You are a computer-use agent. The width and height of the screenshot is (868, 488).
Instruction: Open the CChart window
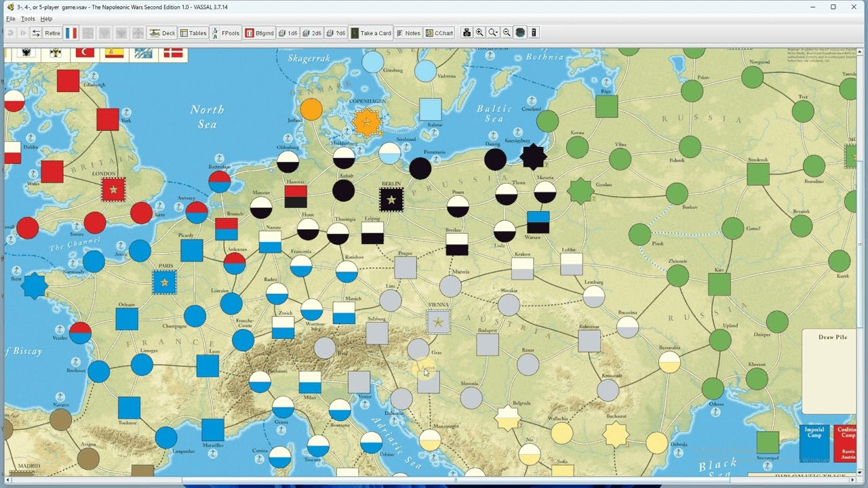click(x=439, y=33)
